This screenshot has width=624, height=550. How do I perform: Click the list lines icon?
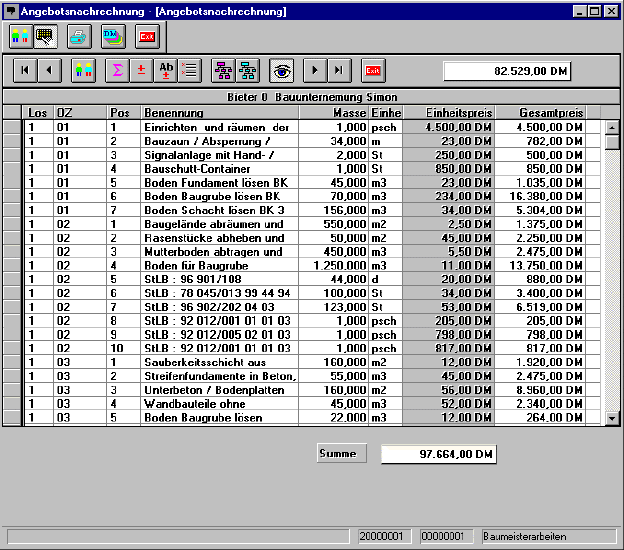click(x=190, y=70)
